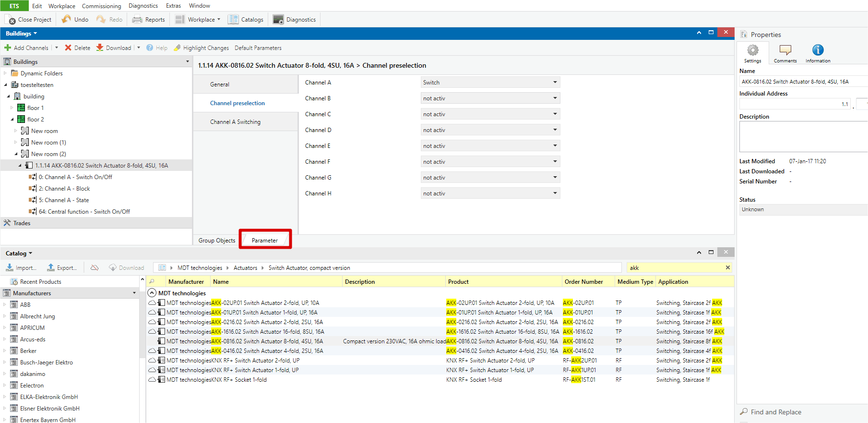This screenshot has width=868, height=423.
Task: Switch to the Group Objects tab
Action: click(217, 241)
